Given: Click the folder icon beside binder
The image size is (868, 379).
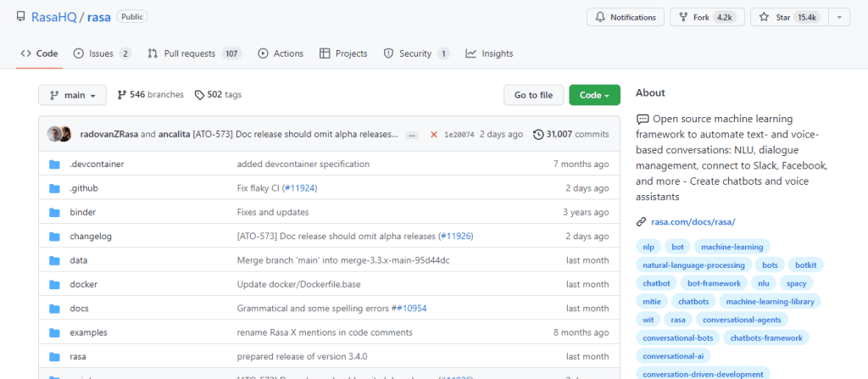Looking at the screenshot, I should tap(54, 212).
